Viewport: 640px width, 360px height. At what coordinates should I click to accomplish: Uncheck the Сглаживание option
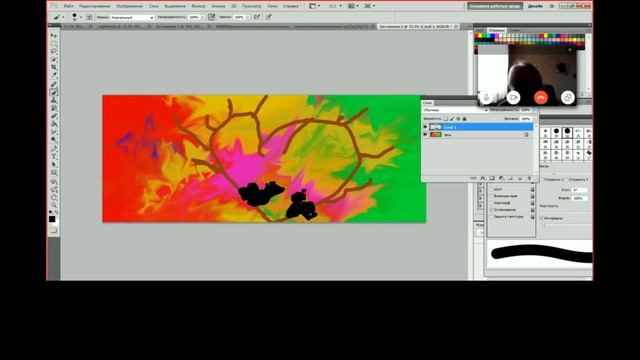pos(491,209)
